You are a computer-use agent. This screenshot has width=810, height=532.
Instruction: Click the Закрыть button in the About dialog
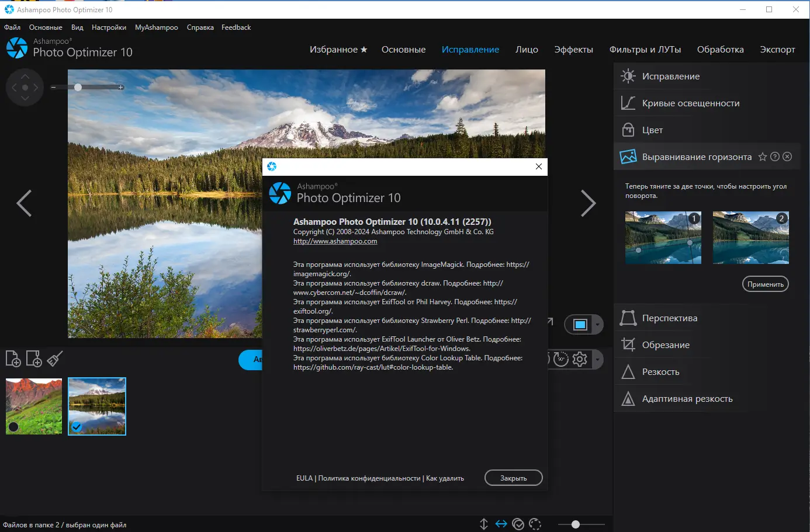point(514,478)
